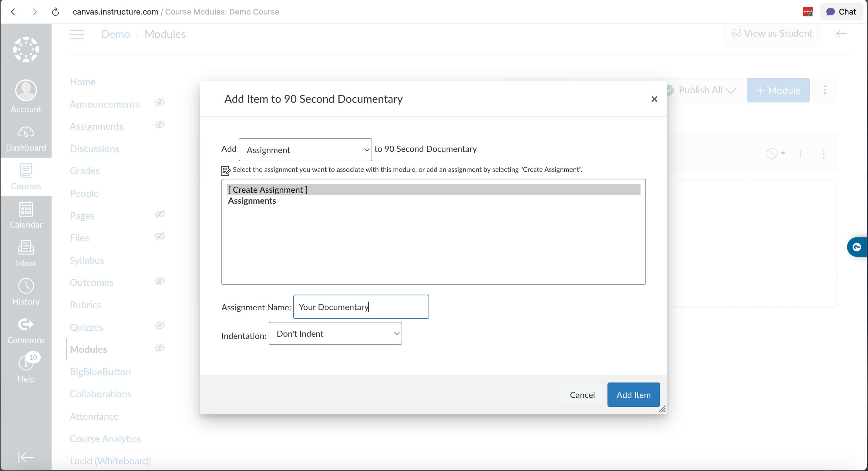Reload the page in browser
The image size is (868, 471).
coord(56,12)
